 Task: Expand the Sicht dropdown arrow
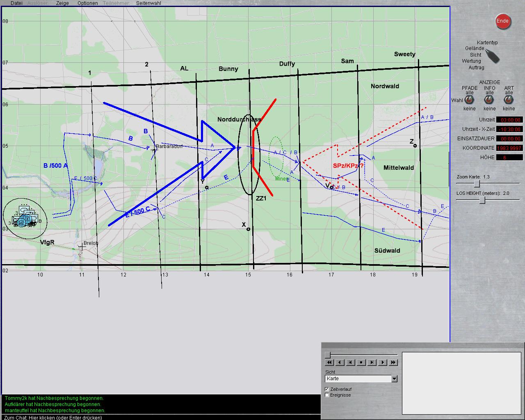pos(394,379)
